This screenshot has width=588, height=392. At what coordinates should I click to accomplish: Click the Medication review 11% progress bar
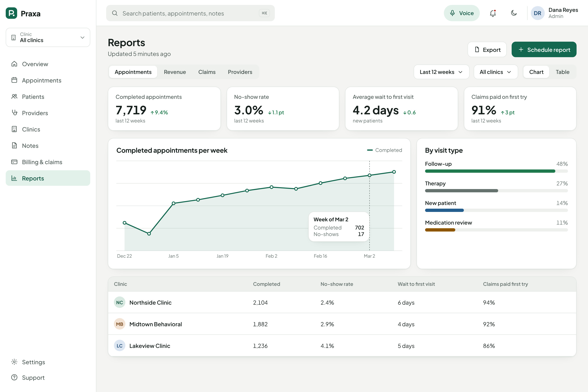(496, 230)
